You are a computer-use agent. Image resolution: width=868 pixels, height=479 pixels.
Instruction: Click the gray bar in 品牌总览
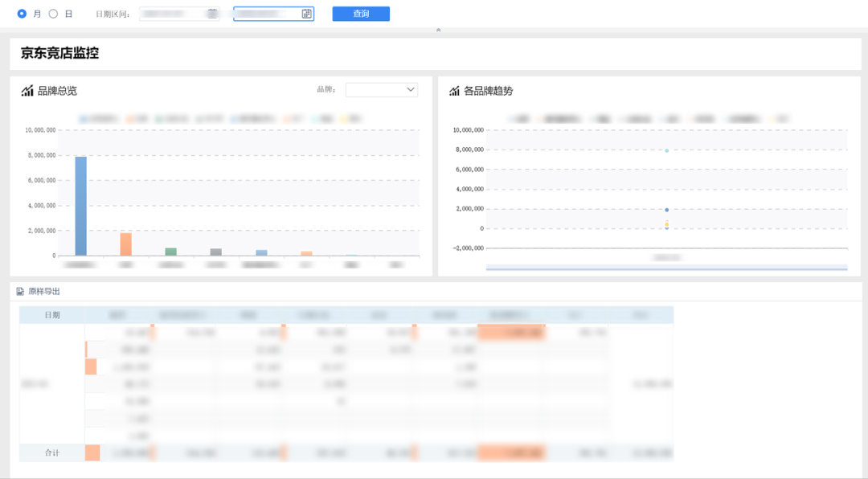click(216, 252)
